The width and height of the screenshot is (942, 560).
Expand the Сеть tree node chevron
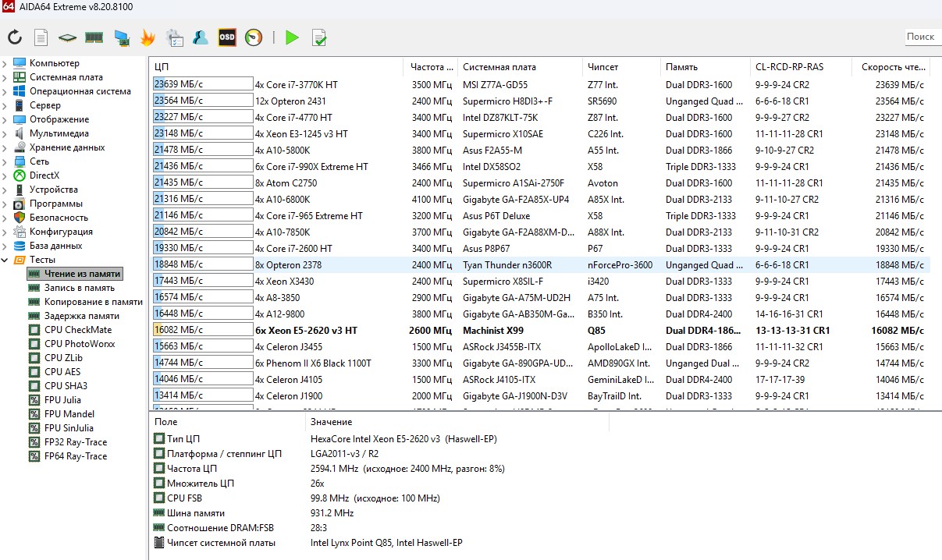click(x=5, y=161)
